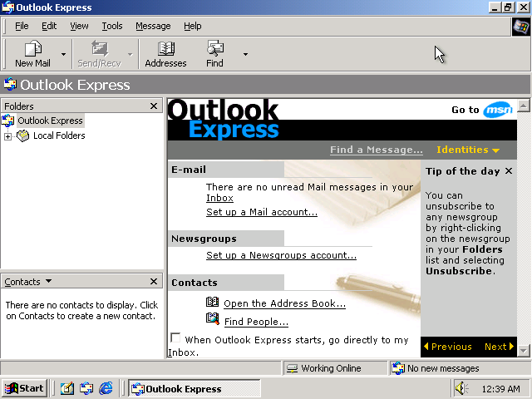Click the Windows logo throbber icon
Image resolution: width=532 pixels, height=399 pixels.
520,27
